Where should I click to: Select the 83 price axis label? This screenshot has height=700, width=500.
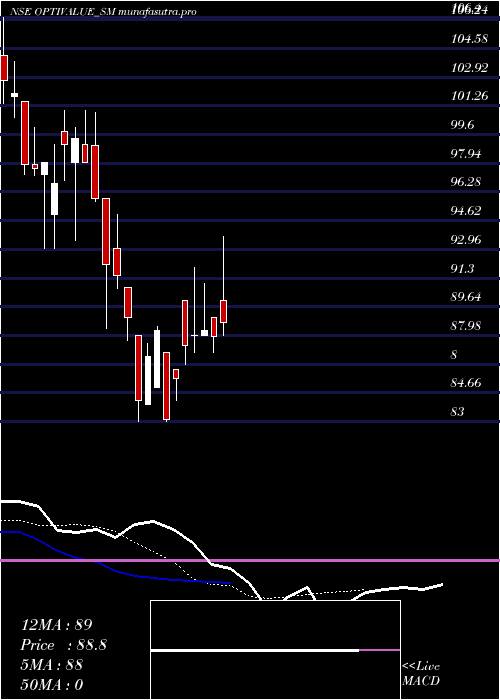coord(458,411)
